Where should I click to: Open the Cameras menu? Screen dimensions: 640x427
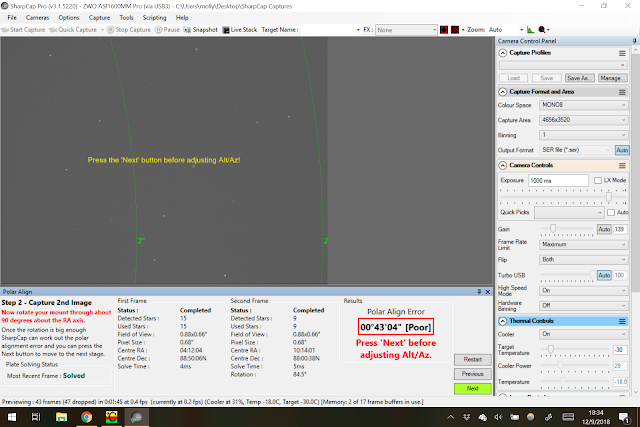point(38,18)
